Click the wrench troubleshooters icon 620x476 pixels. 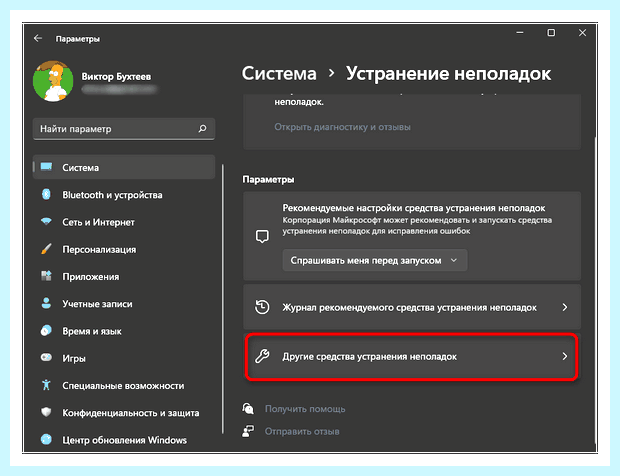[x=262, y=356]
